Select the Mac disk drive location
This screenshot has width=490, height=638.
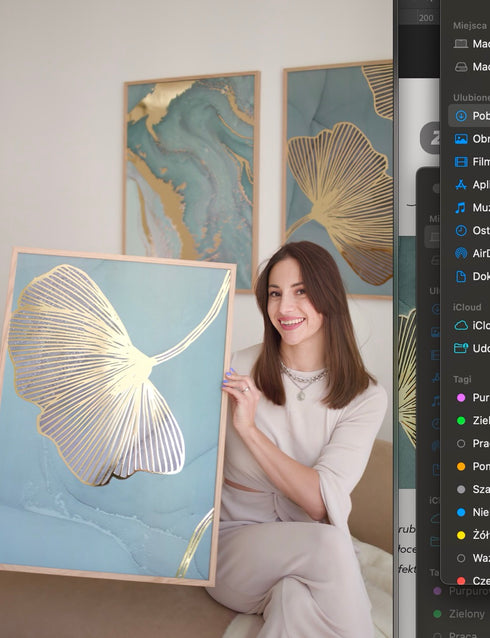click(x=469, y=67)
